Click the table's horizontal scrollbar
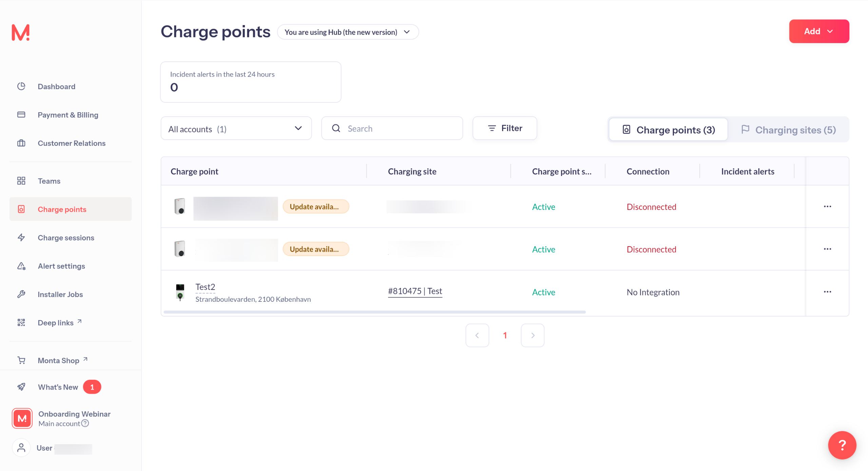868x471 pixels. [374, 312]
